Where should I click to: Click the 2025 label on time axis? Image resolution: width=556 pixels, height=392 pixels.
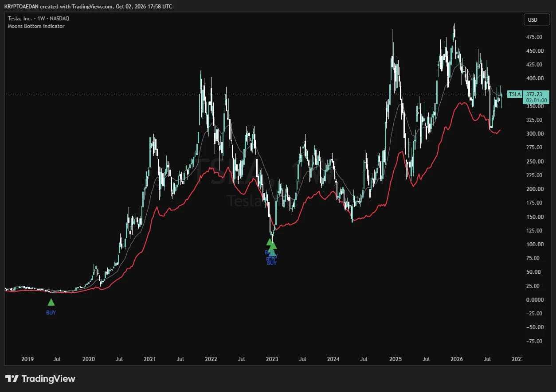[x=395, y=359]
